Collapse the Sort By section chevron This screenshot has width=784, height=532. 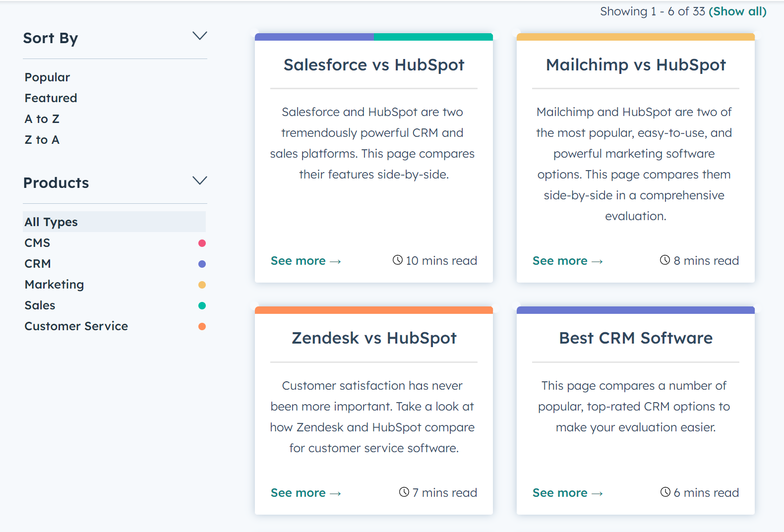[x=199, y=36]
